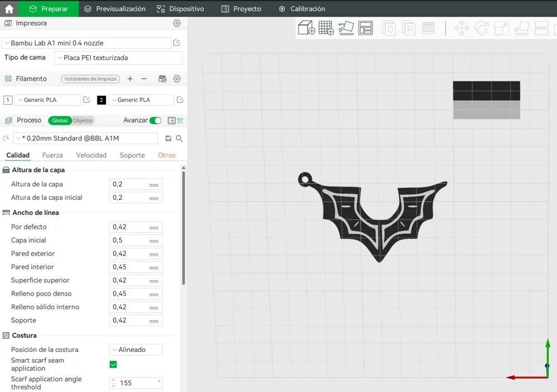557x392 pixels.
Task: Search process settings magnifier icon
Action: click(179, 139)
